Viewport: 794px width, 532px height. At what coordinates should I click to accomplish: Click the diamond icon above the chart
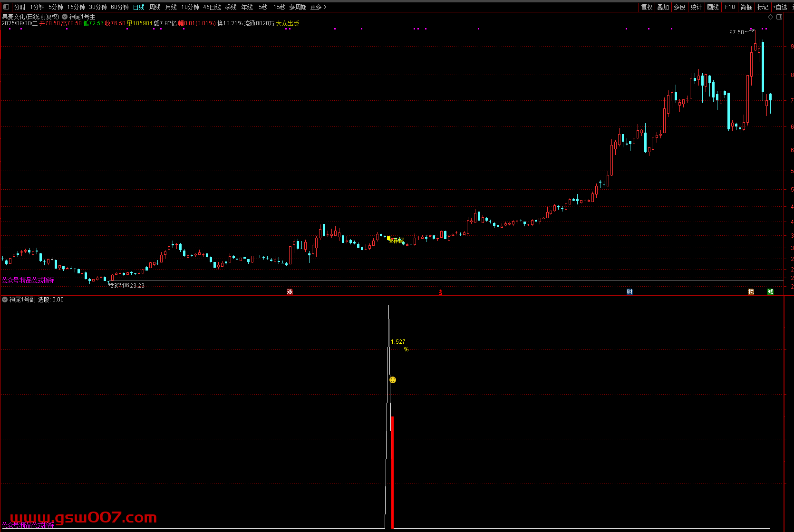tap(770, 17)
